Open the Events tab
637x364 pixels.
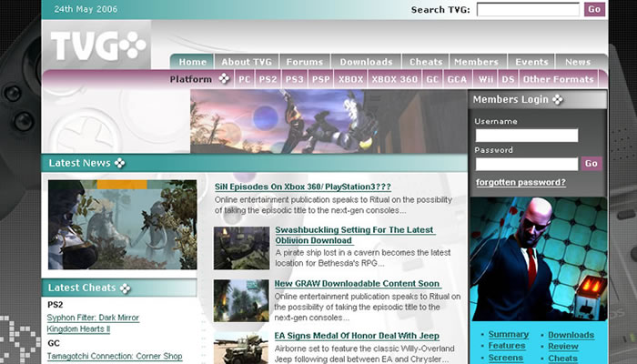click(x=531, y=62)
